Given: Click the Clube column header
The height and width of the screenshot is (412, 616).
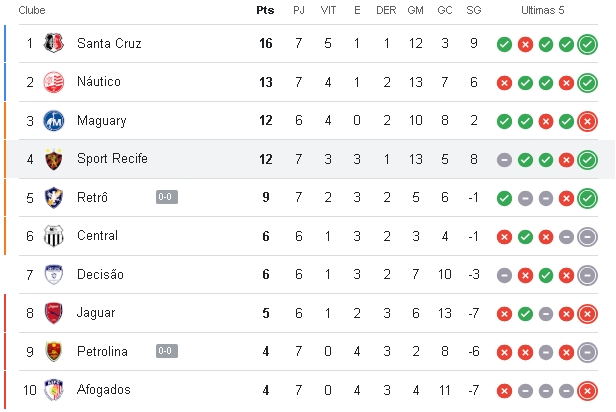Looking at the screenshot, I should pos(32,10).
